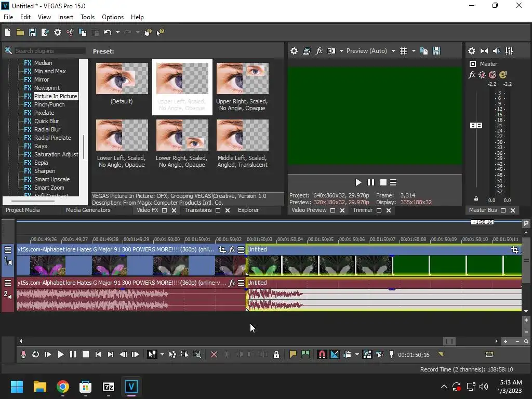Toggle Enable Snapping magnet
The width and height of the screenshot is (532, 399).
322,354
